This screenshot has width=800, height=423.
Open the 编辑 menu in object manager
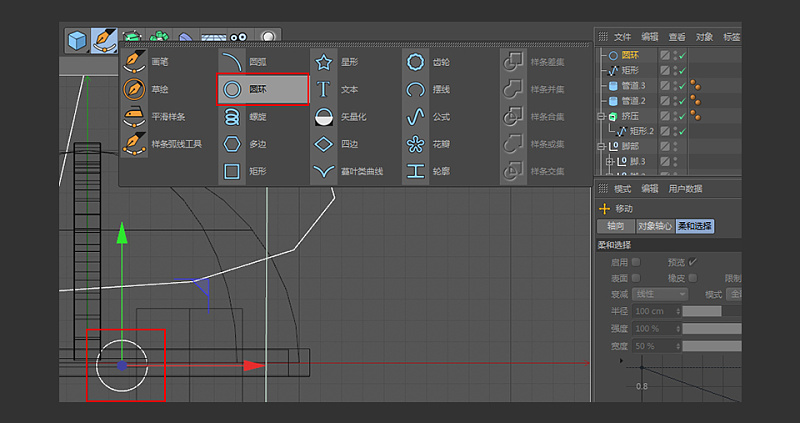pos(650,37)
